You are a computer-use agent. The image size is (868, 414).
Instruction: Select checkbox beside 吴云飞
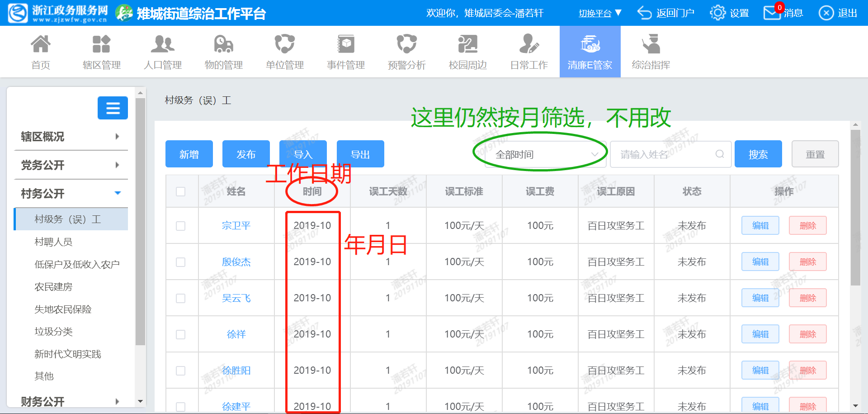[181, 298]
